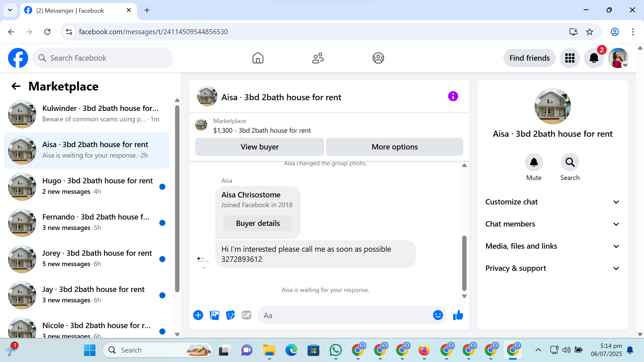Open the Hugo conversation

point(87,187)
